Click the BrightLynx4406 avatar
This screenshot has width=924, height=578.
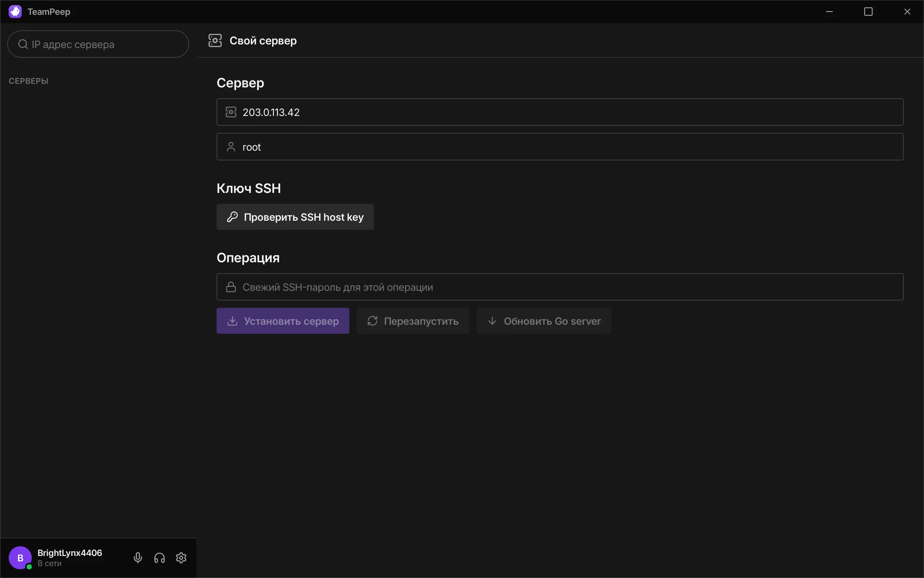coord(20,558)
